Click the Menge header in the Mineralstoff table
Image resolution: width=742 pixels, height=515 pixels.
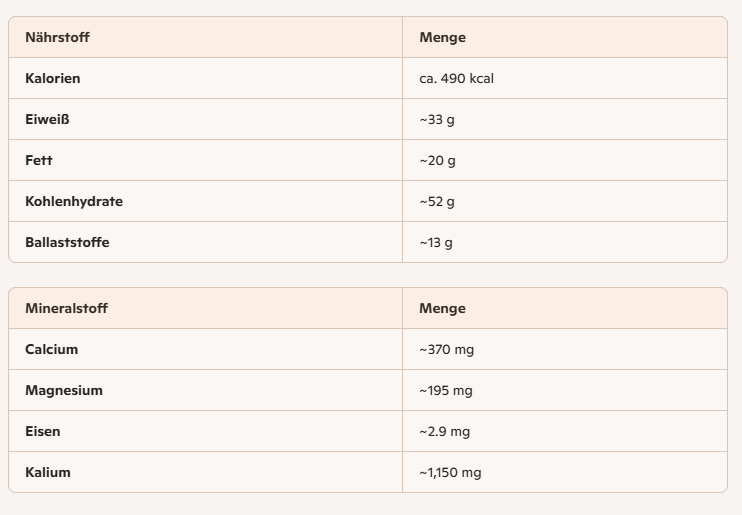(442, 308)
